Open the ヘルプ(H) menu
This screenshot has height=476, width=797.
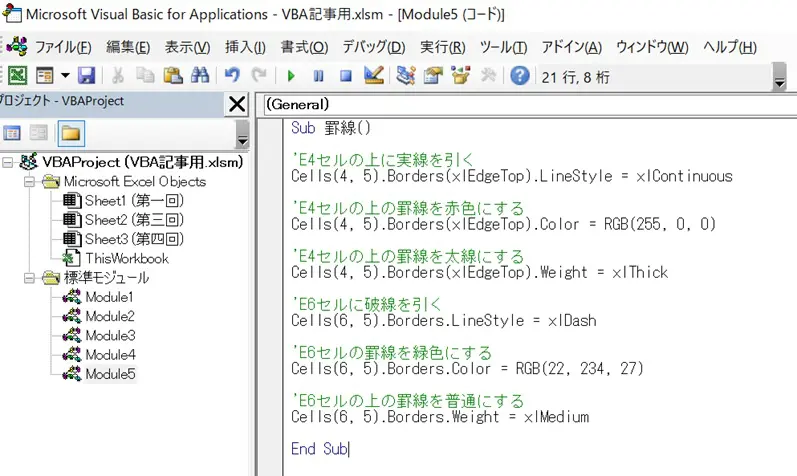coord(729,47)
